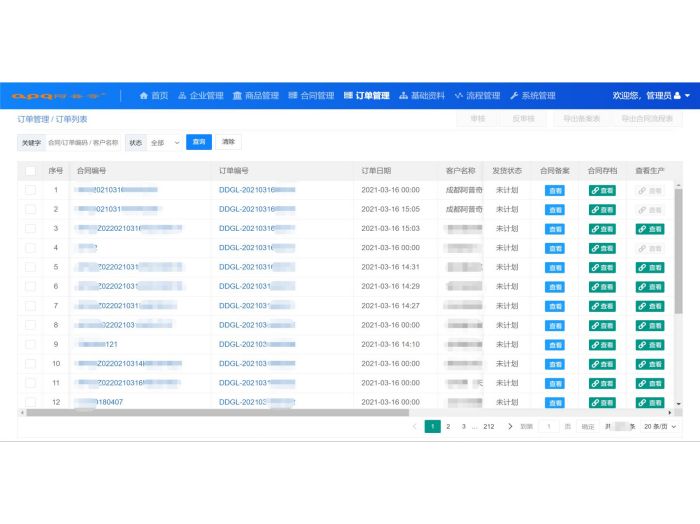The image size is (700, 524).
Task: Check the checkbox for row 3
Action: pyautogui.click(x=30, y=229)
